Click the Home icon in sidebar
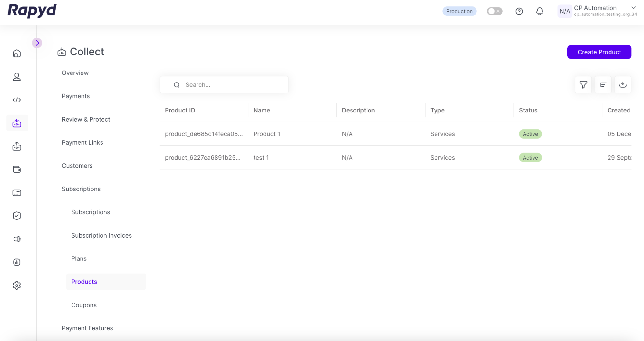 (17, 54)
